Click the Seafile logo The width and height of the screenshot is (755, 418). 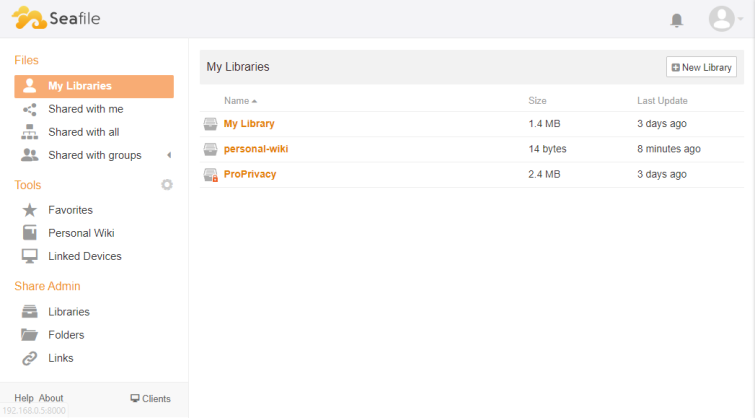(56, 18)
